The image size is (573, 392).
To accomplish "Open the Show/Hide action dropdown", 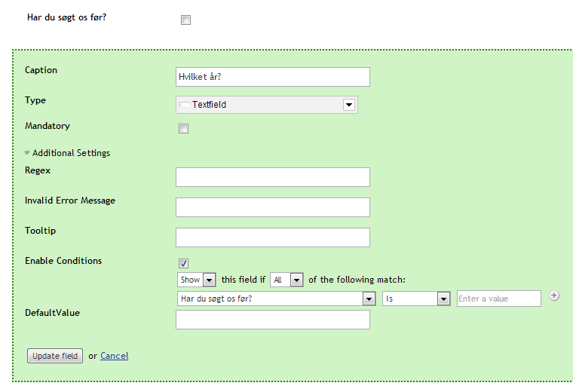I will (x=197, y=280).
